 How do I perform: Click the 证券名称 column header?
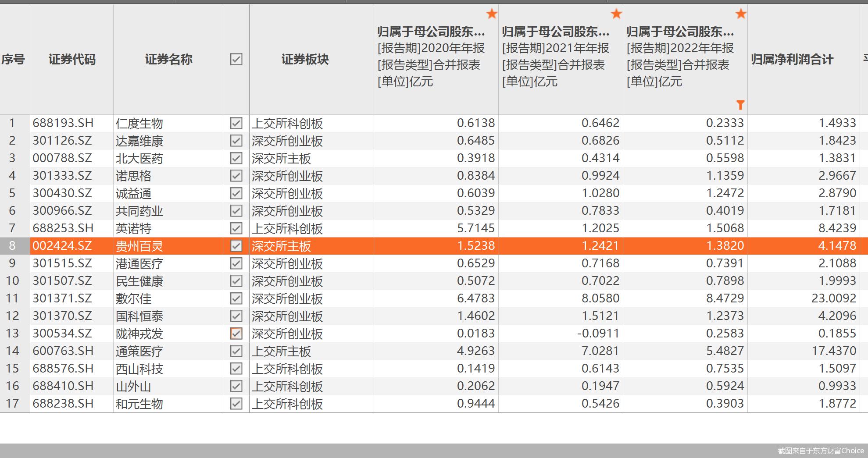click(168, 59)
